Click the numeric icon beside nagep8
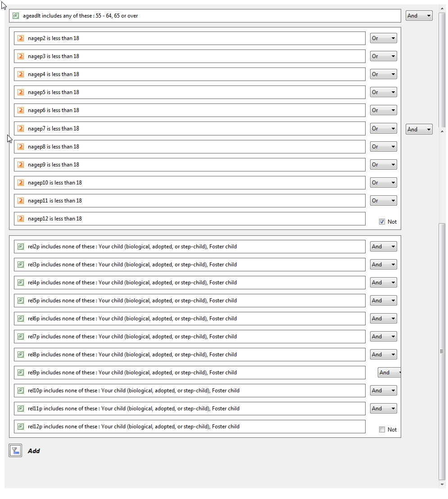Viewport: 448px width, 499px height. (21, 147)
